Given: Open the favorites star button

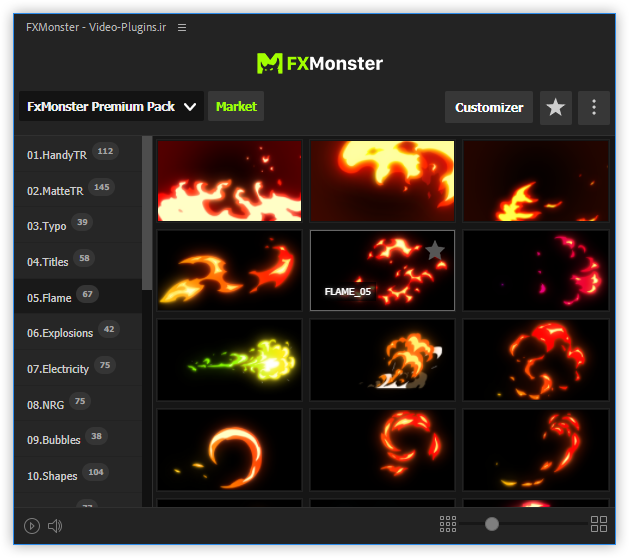Looking at the screenshot, I should [x=556, y=108].
